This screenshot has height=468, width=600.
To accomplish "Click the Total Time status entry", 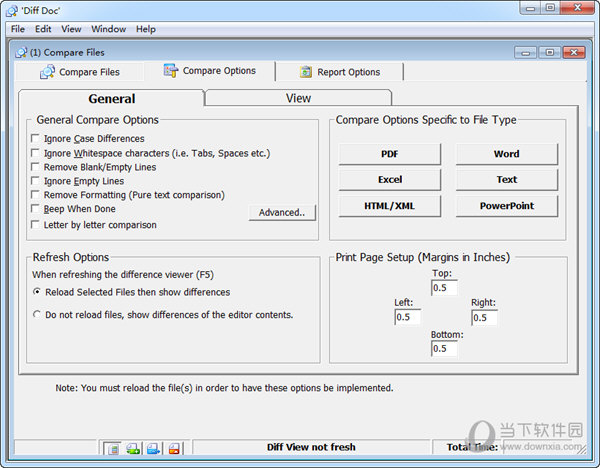I will pos(472,447).
